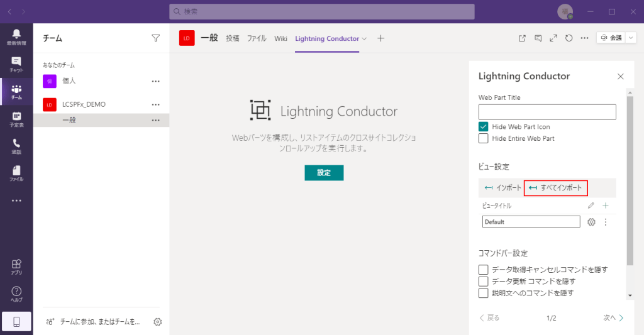This screenshot has width=644, height=335.
Task: Go to next page with 次へ
Action: (614, 318)
